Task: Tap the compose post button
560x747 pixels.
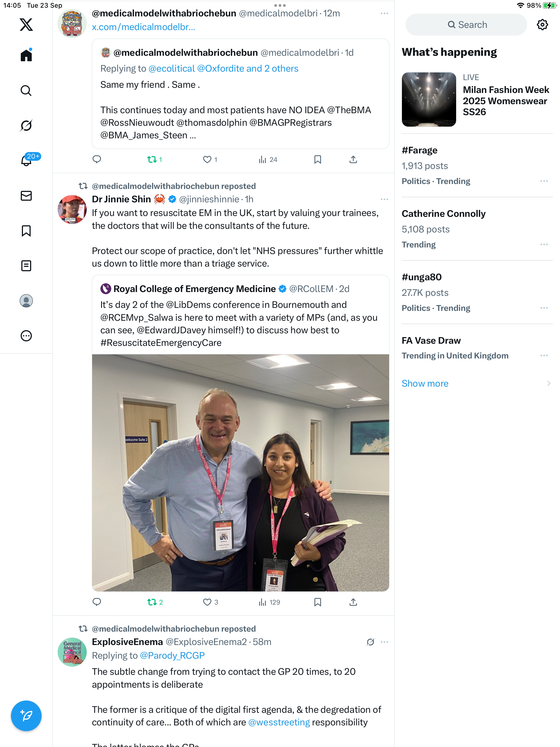Action: coord(26,716)
